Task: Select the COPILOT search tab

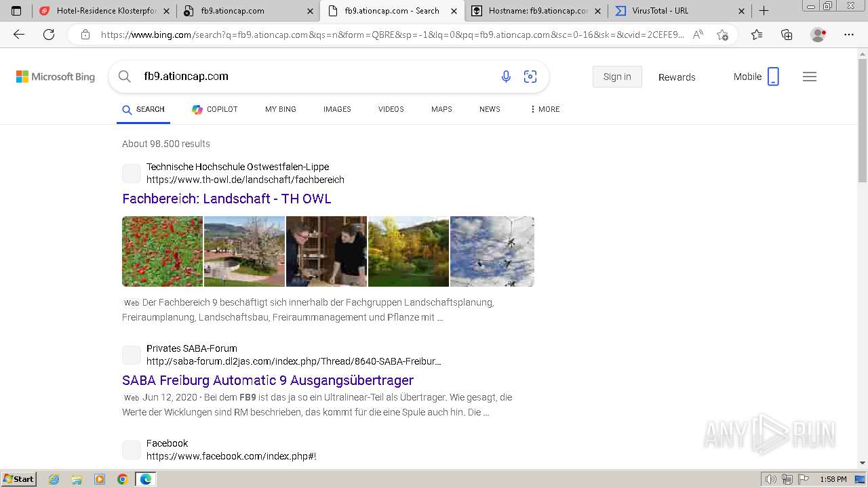Action: [x=215, y=109]
